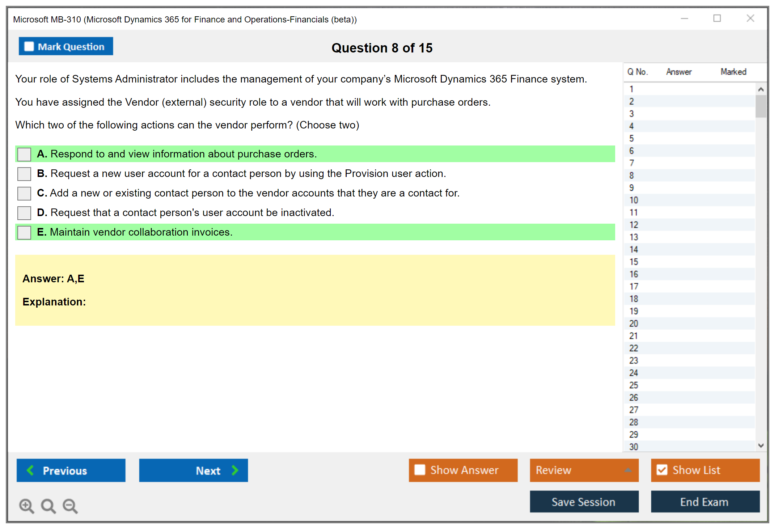Viewport: 778px width, 532px height.
Task: Select checkbox for option E
Action: coord(24,232)
